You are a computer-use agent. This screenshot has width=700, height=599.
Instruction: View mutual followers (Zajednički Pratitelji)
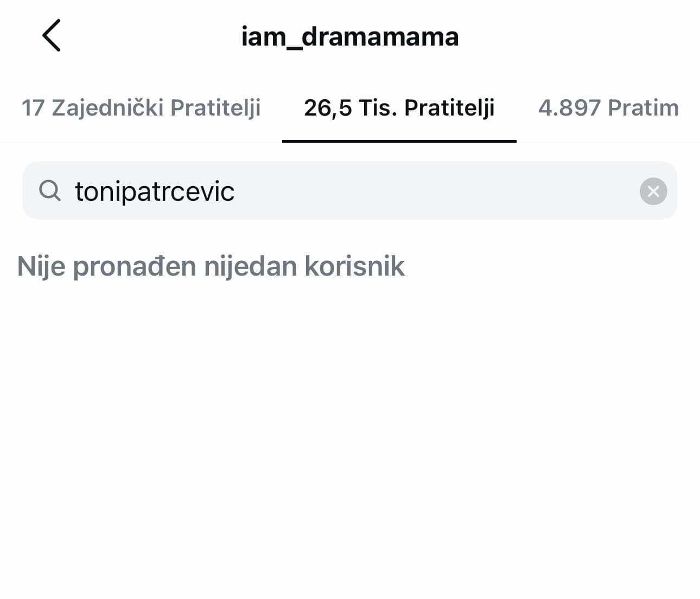pos(141,108)
